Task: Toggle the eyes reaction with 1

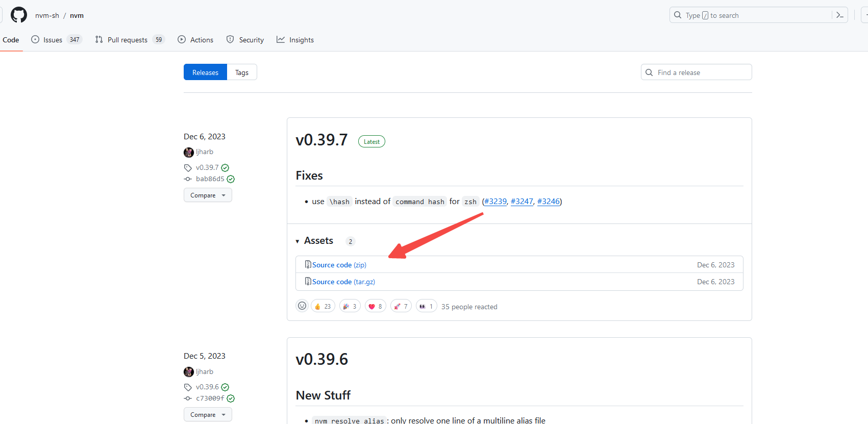Action: [427, 306]
